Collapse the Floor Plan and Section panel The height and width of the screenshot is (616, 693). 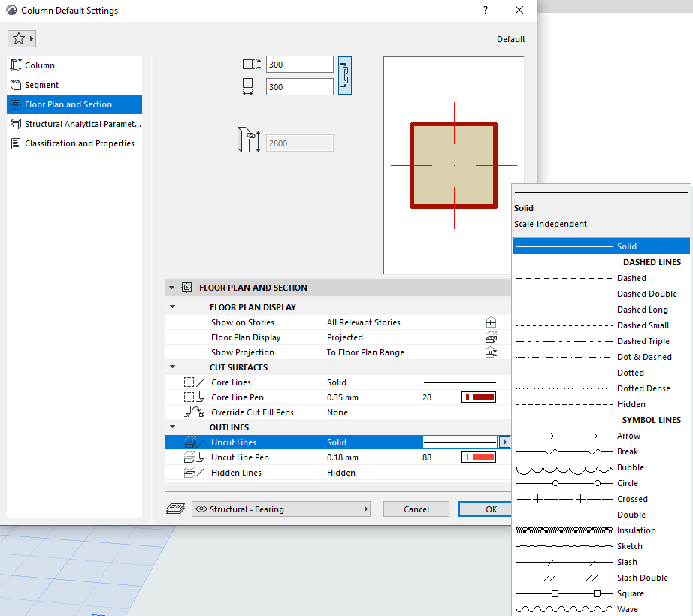pos(172,288)
